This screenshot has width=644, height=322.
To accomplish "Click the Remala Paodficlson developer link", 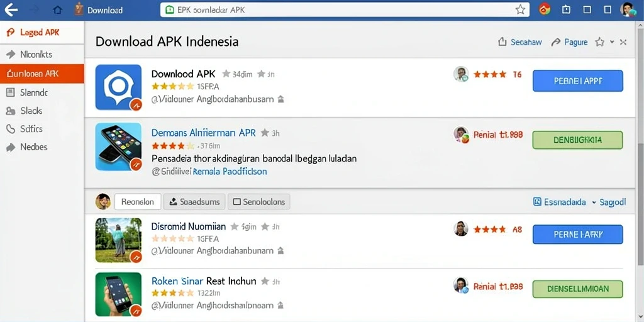I will [x=230, y=172].
